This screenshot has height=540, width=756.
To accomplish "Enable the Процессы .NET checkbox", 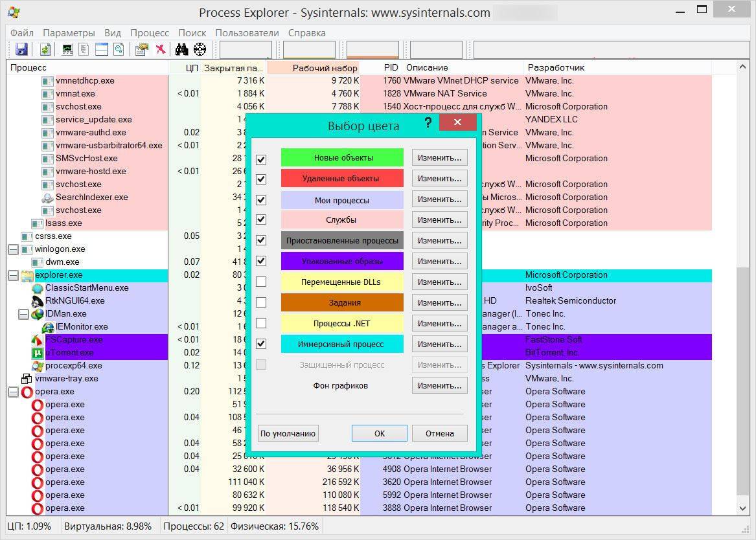I will pyautogui.click(x=261, y=323).
